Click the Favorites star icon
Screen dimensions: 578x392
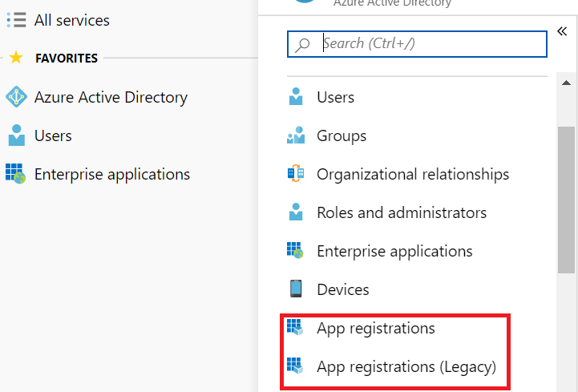tap(16, 58)
